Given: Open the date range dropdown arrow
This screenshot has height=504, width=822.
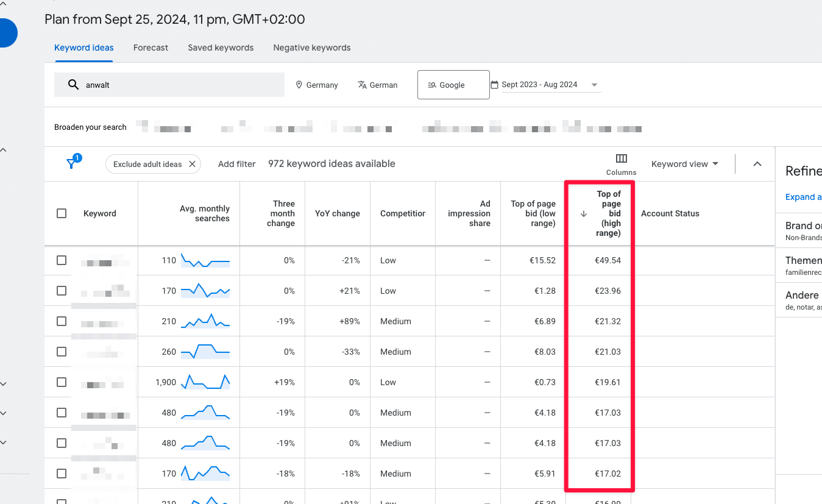Looking at the screenshot, I should click(x=594, y=85).
